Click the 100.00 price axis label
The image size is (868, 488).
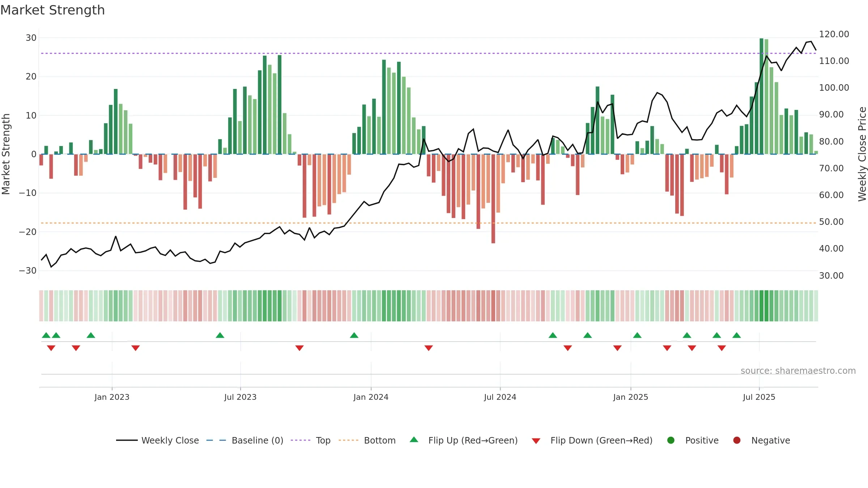834,87
